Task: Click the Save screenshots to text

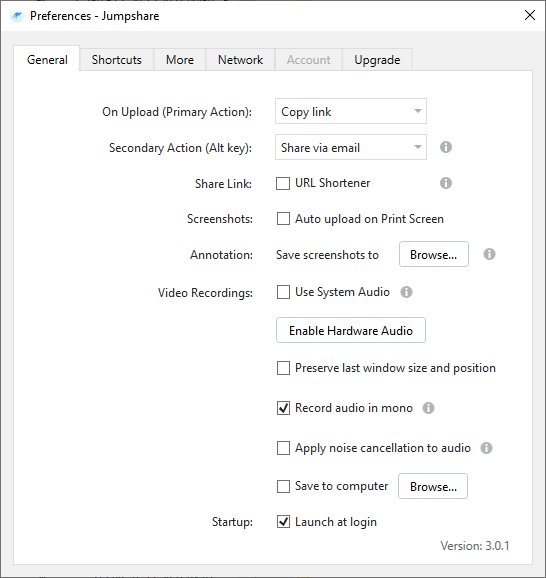Action: tap(327, 255)
